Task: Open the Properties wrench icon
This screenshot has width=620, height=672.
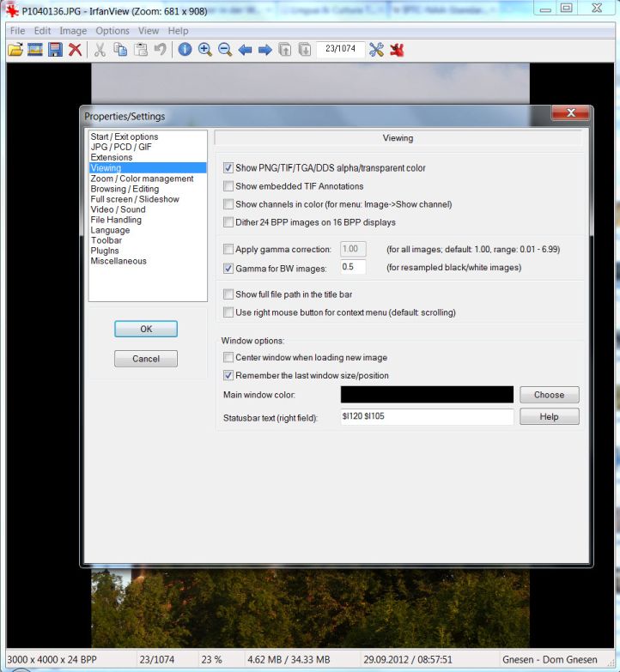Action: point(376,50)
